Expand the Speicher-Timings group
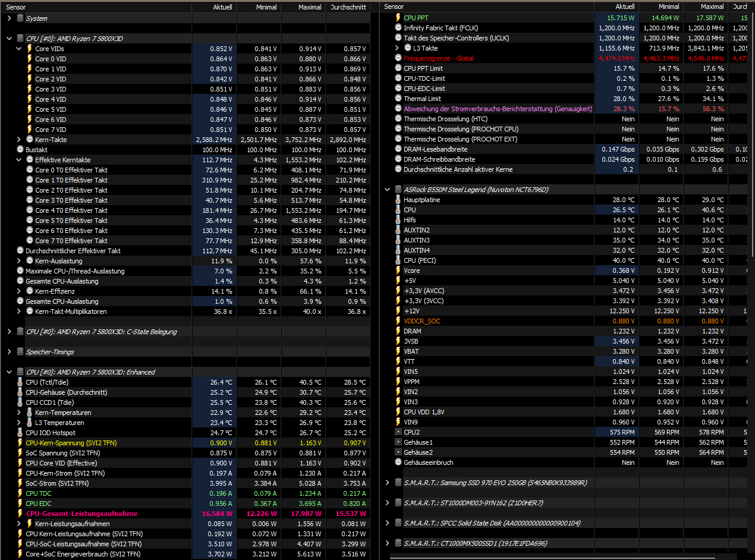Image resolution: width=755 pixels, height=560 pixels. pos(10,352)
